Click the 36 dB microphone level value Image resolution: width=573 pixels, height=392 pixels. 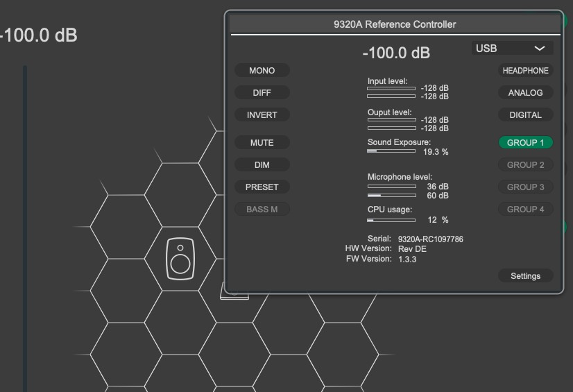pos(438,187)
